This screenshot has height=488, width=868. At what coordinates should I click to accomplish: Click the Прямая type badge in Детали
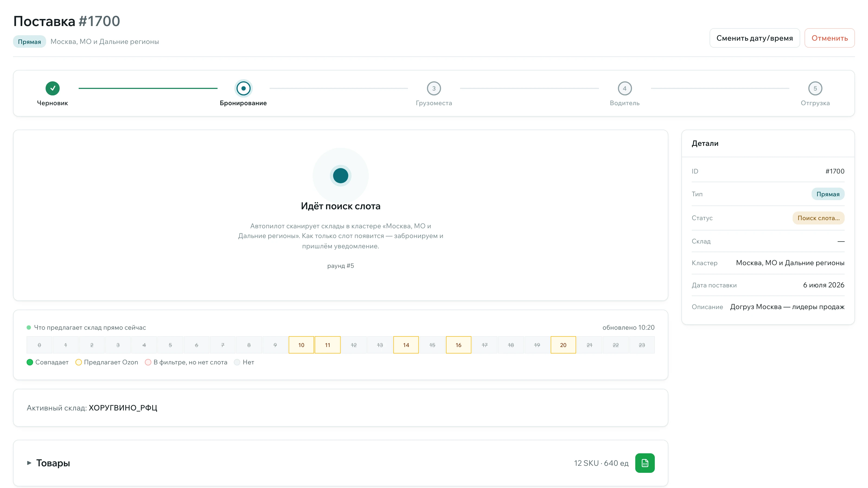click(828, 194)
